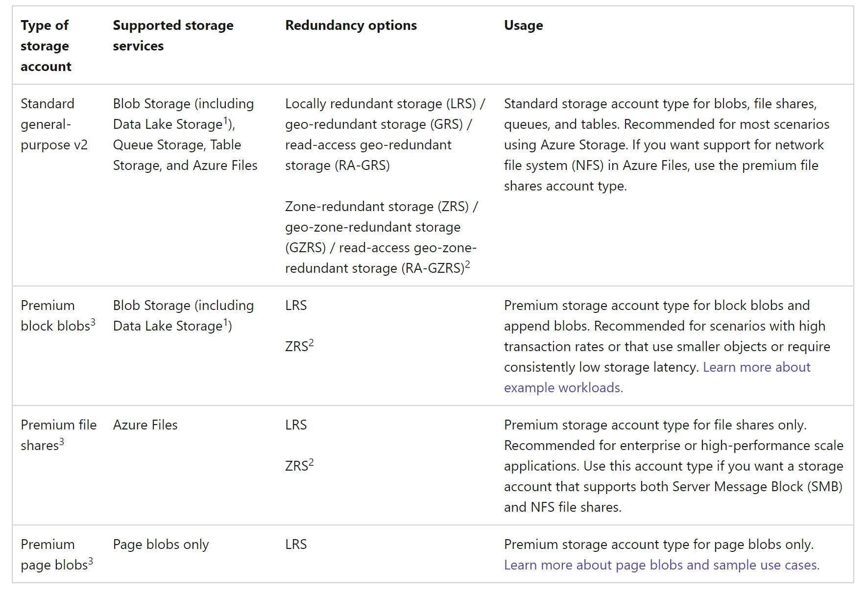Select the Standard storage account usage description

click(x=667, y=145)
